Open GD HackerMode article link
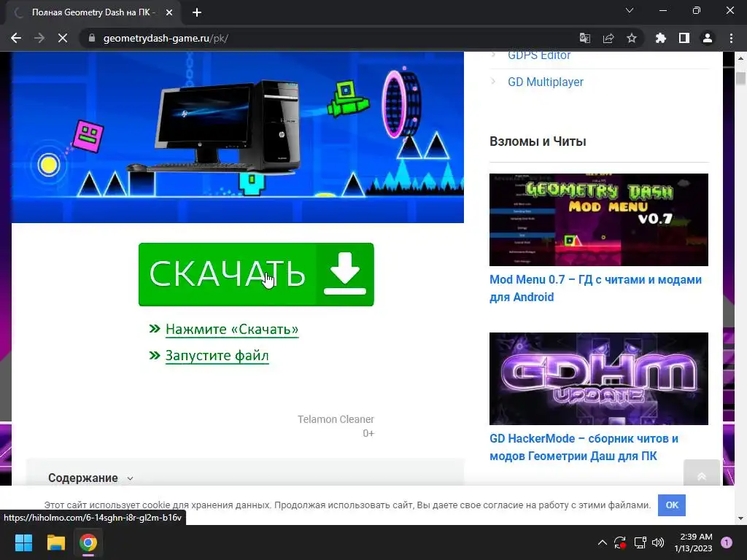The height and width of the screenshot is (560, 747). pyautogui.click(x=584, y=447)
